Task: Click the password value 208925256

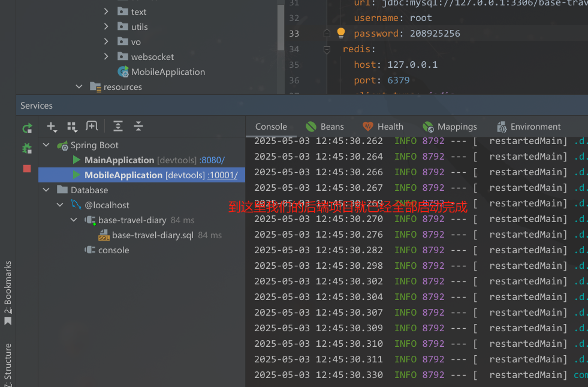Action: point(435,34)
